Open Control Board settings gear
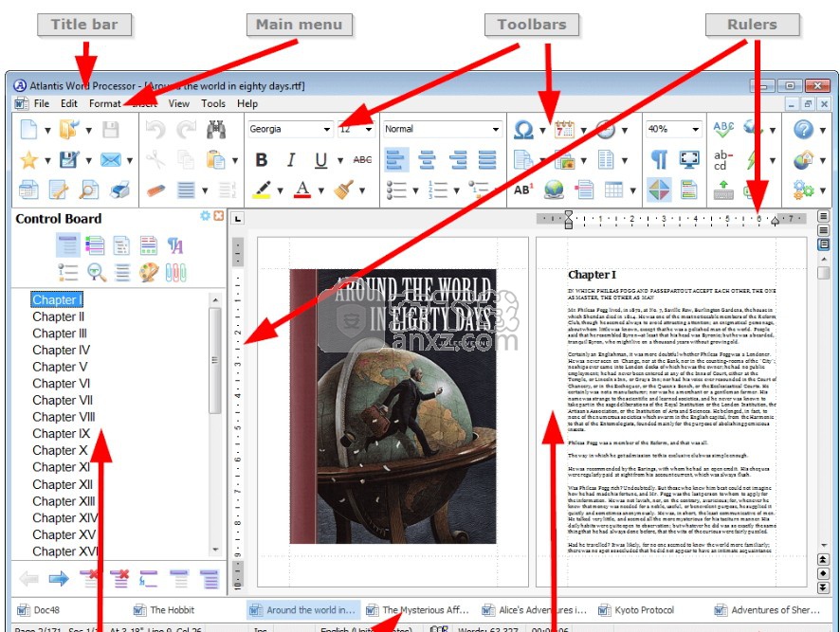This screenshot has height=632, width=840. [205, 215]
